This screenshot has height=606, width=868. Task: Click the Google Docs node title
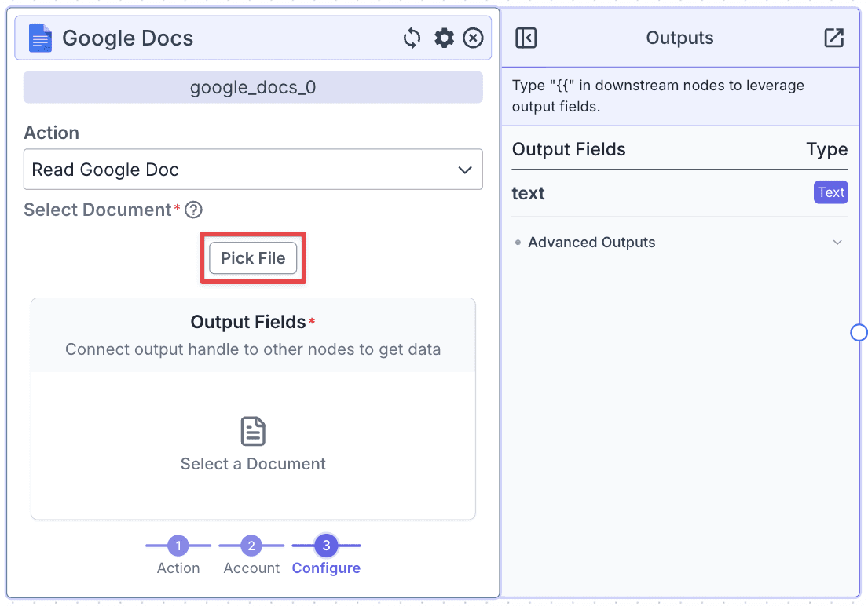click(128, 38)
